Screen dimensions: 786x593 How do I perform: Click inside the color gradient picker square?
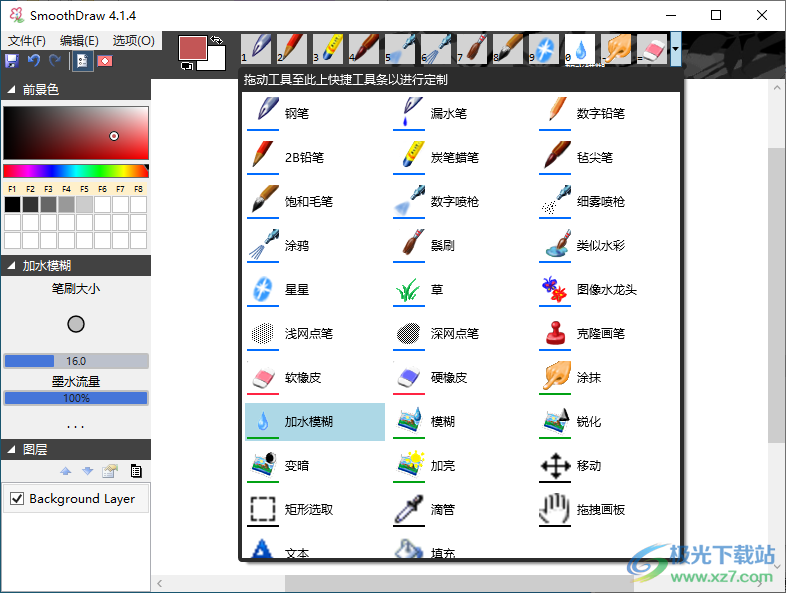(x=76, y=133)
